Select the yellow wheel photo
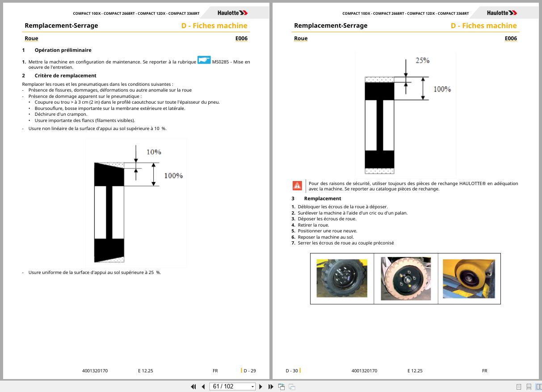 (469, 278)
